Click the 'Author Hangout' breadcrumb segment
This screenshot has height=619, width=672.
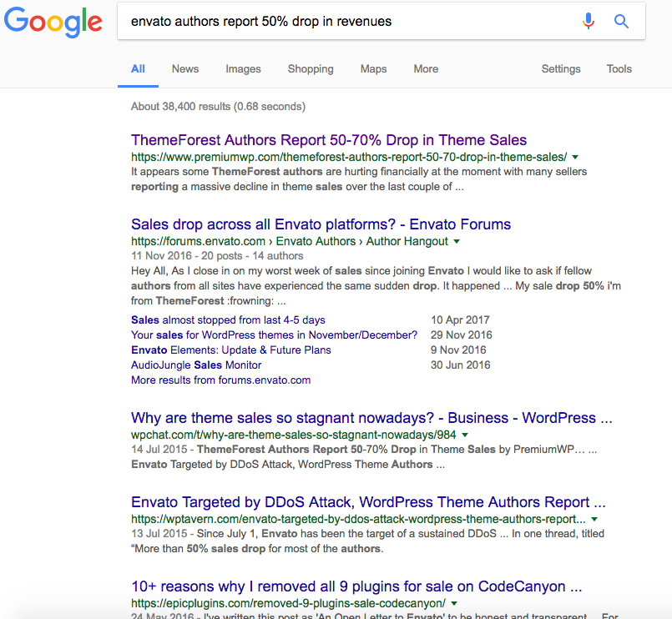(x=407, y=242)
